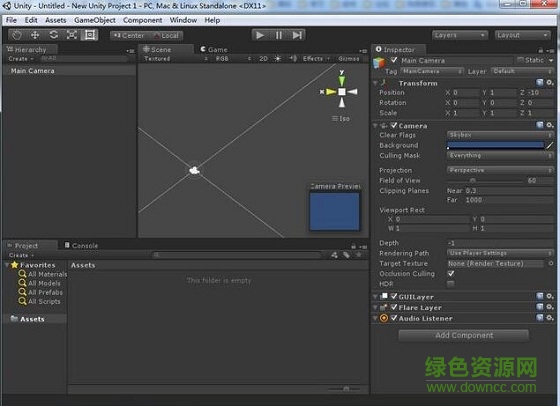Toggle the Center pivot button
This screenshot has width=560, height=406.
click(129, 35)
